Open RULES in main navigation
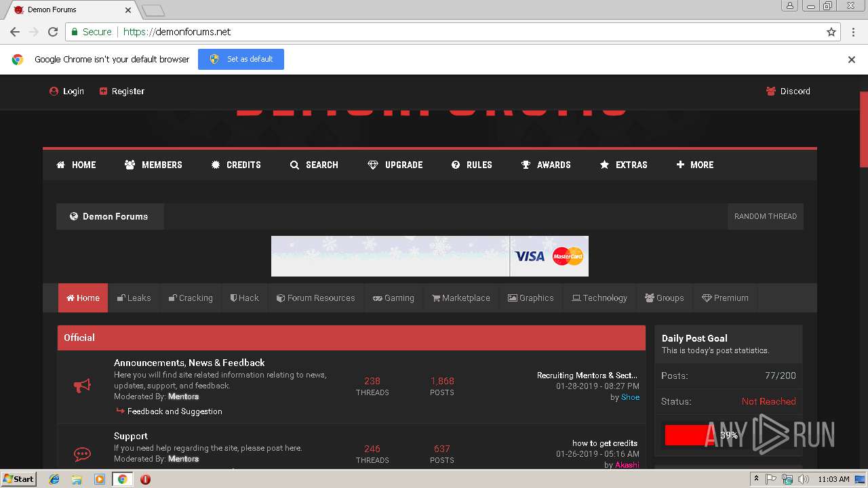The image size is (868, 488). (x=472, y=165)
